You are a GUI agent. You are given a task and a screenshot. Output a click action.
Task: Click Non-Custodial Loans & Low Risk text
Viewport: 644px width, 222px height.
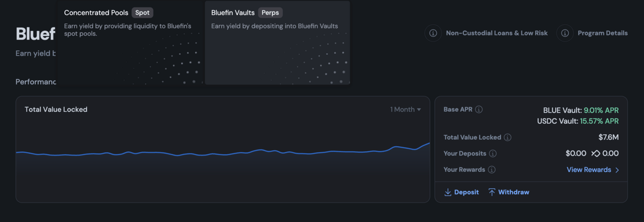(496, 33)
